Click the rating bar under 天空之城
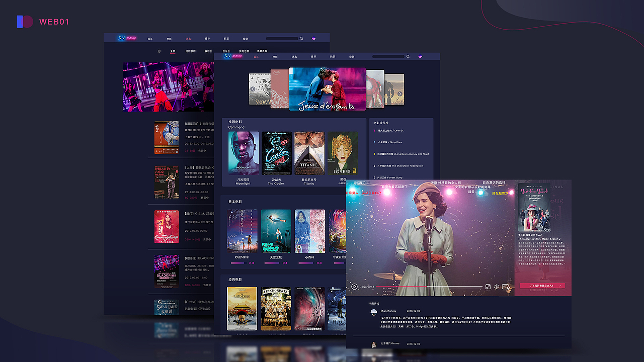 (x=272, y=263)
